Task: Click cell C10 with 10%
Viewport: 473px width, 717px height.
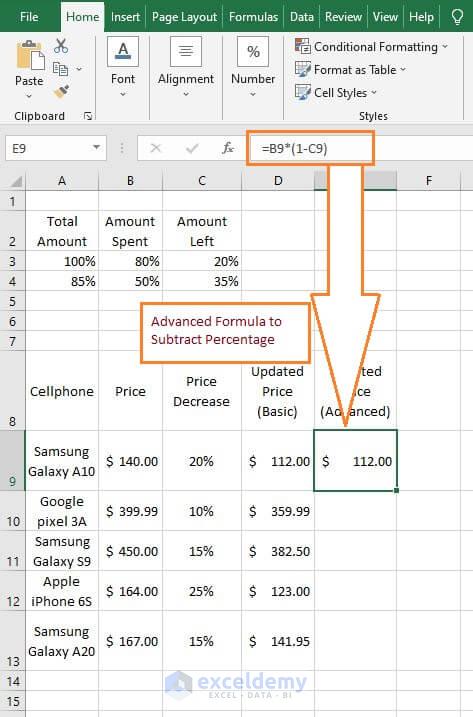Action: pyautogui.click(x=202, y=511)
